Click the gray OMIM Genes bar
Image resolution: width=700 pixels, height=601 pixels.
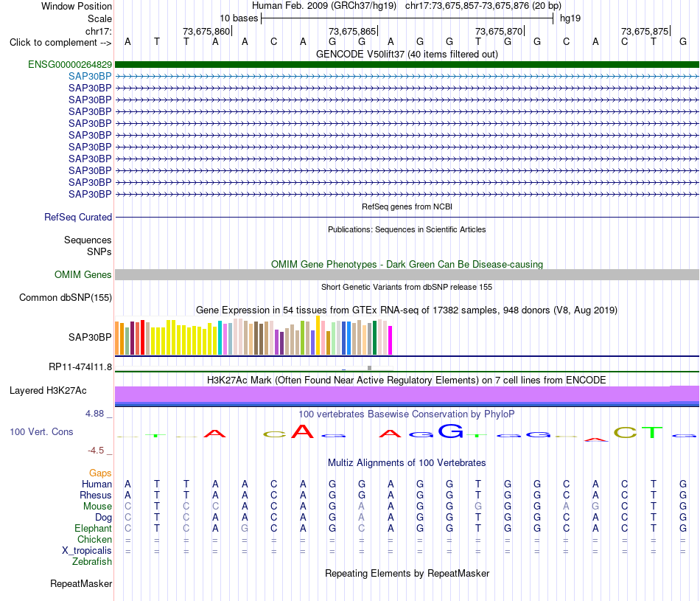pyautogui.click(x=407, y=275)
